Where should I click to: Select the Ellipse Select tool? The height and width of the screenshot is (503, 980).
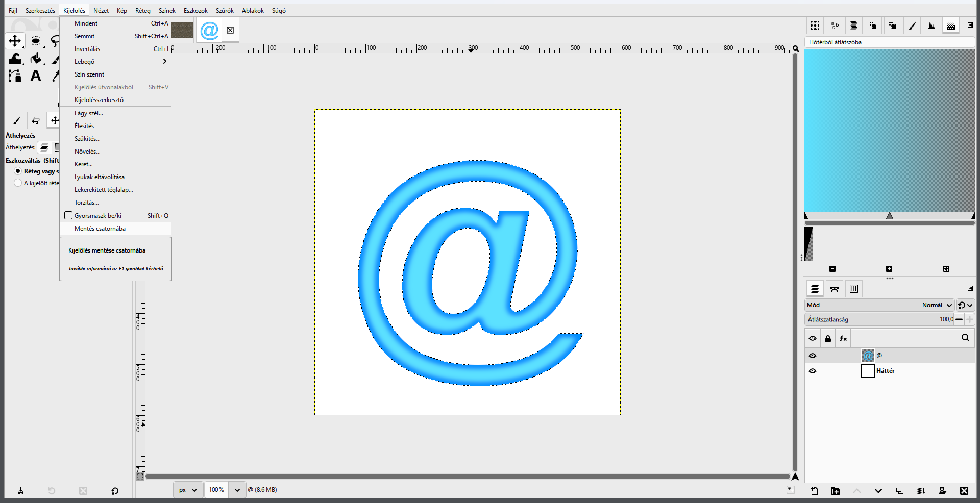36,41
